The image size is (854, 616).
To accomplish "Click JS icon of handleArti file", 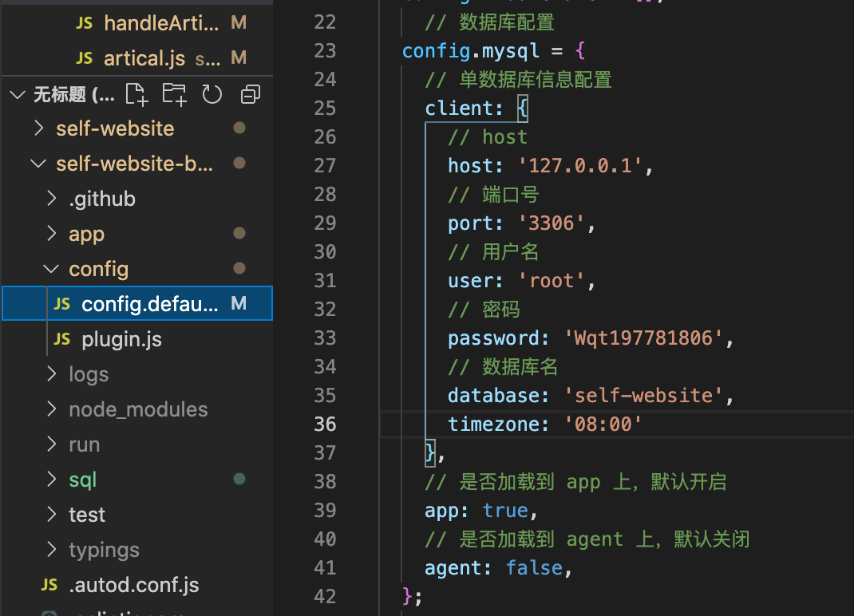I will 84,23.
